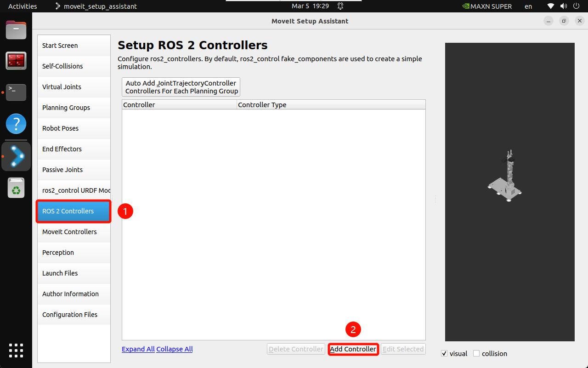Select the MoveIt Setup Assistant dock icon

(16, 156)
